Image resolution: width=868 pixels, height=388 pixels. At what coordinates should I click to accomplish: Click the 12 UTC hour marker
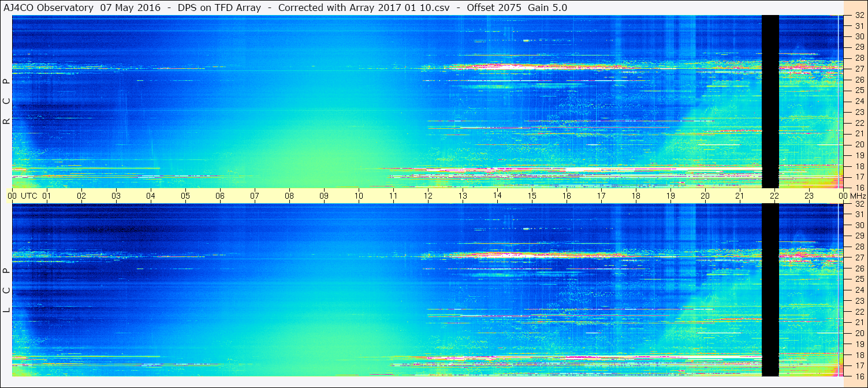(428, 196)
